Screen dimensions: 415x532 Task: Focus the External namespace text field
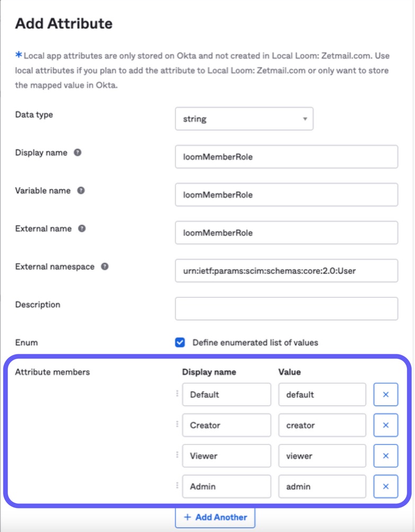(x=286, y=270)
